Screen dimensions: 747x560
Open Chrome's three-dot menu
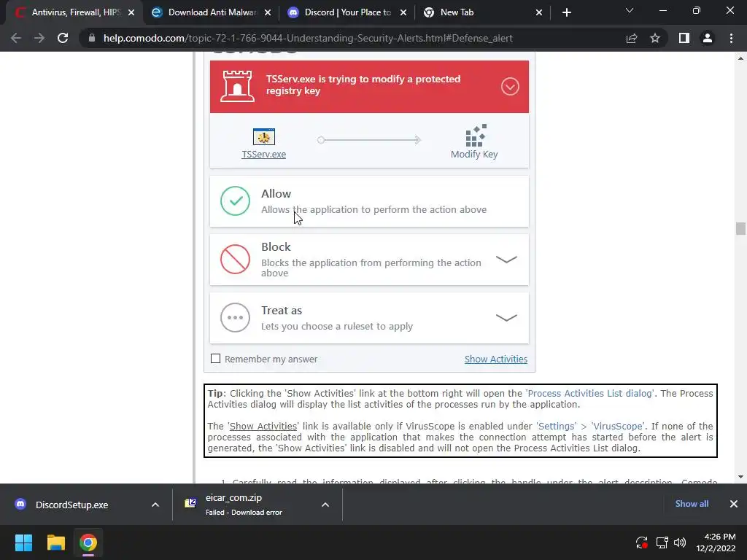[731, 38]
